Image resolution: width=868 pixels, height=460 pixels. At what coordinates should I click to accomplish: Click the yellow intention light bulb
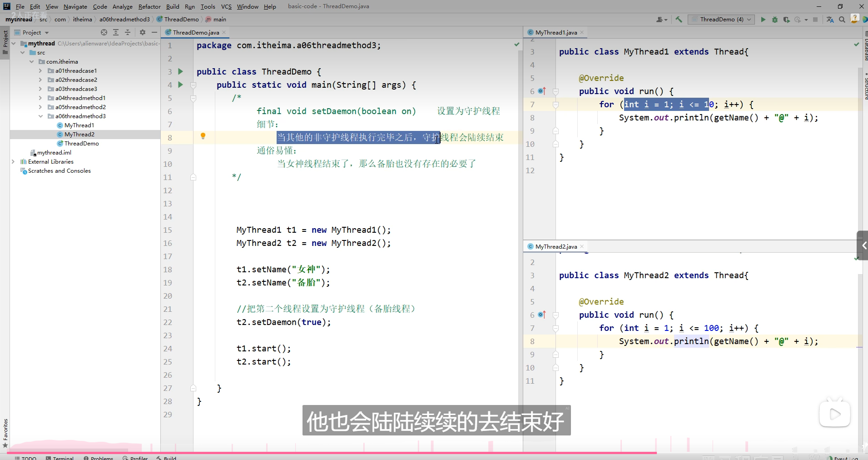click(203, 136)
